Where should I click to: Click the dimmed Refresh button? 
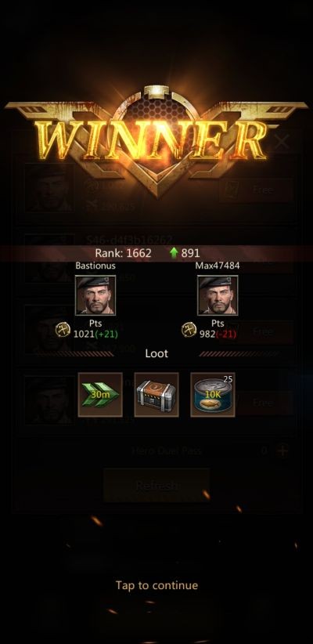click(156, 486)
